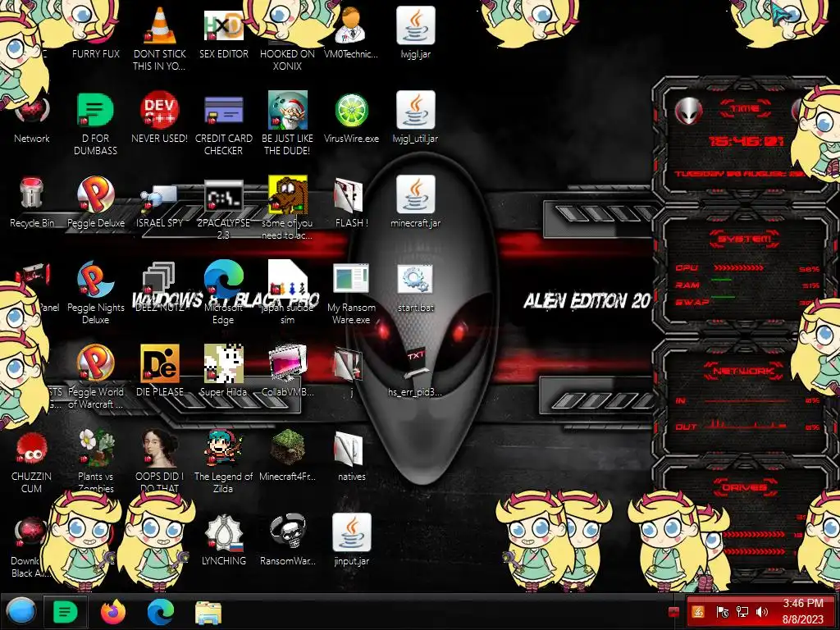Launch Firefox from the taskbar
Viewport: 840px width, 630px height.
[x=113, y=611]
